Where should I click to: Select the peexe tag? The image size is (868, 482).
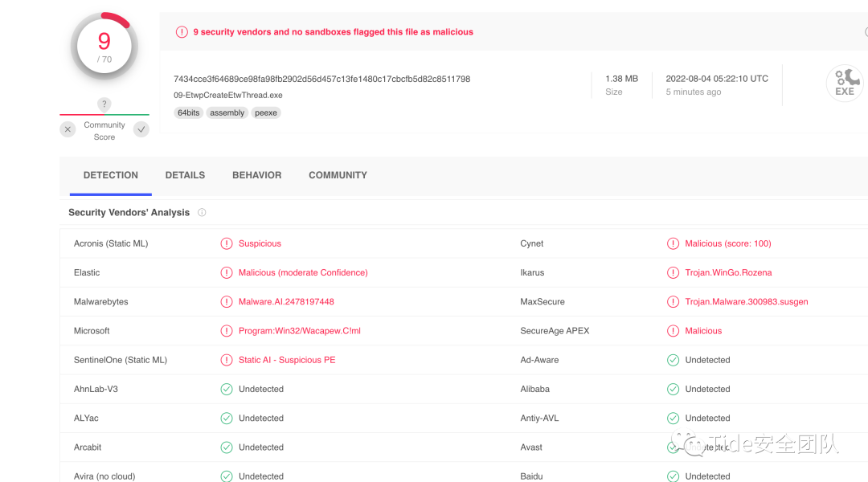click(x=266, y=113)
